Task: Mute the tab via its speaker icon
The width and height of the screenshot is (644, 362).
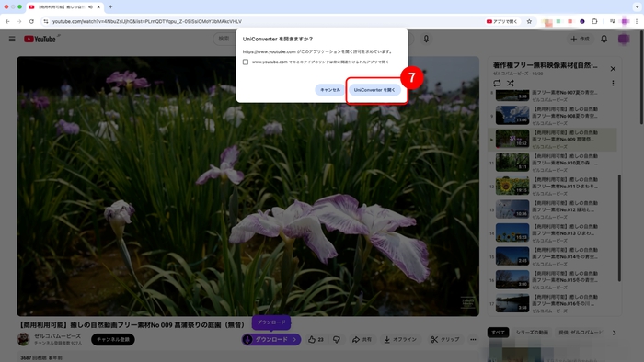Action: click(90, 7)
